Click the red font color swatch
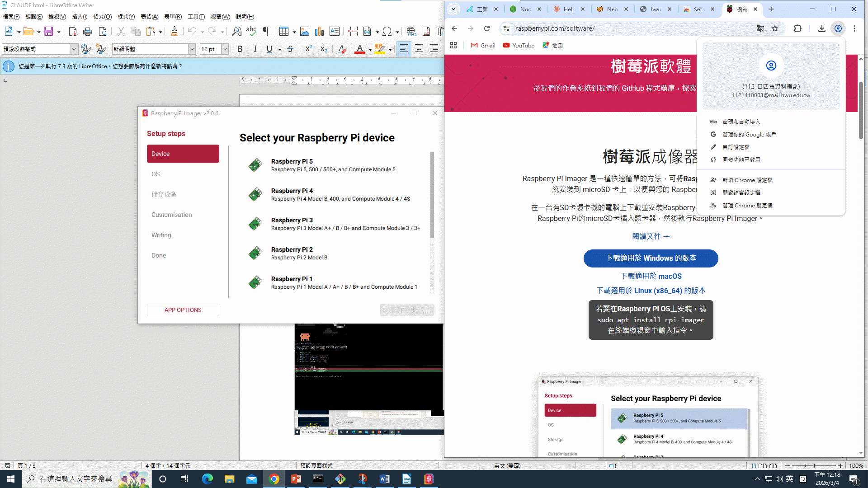This screenshot has width=868, height=488. pos(360,49)
